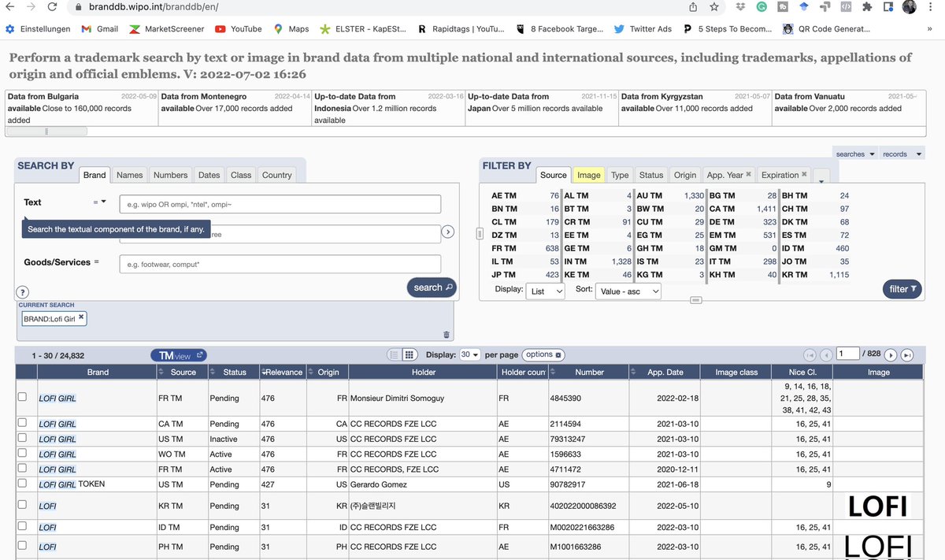The width and height of the screenshot is (945, 560).
Task: Click the round arrow beside Names field
Action: point(447,232)
